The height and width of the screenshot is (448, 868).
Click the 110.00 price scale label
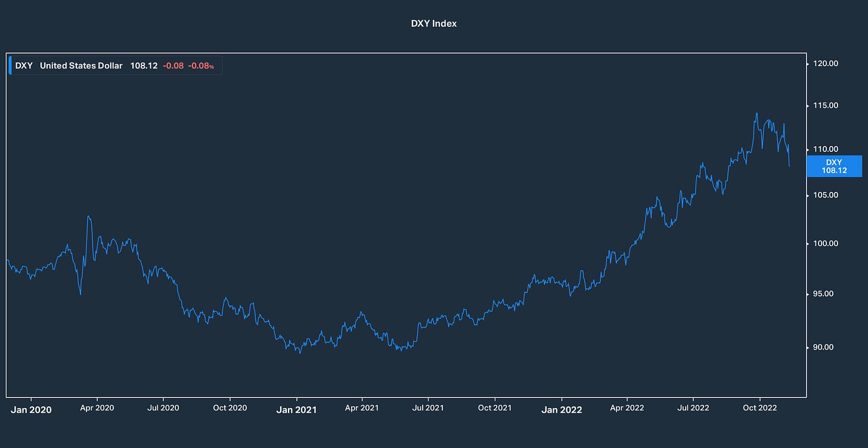point(825,149)
